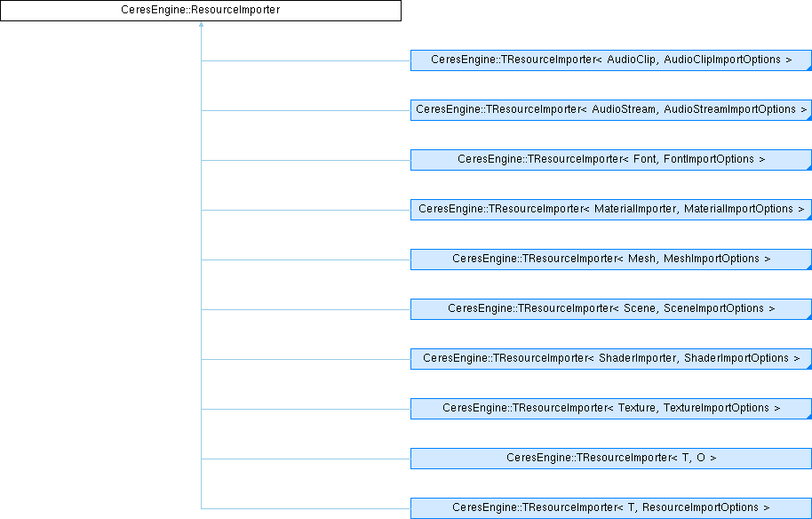
Task: Click the Font, FontImportOptions importer node
Action: click(610, 159)
